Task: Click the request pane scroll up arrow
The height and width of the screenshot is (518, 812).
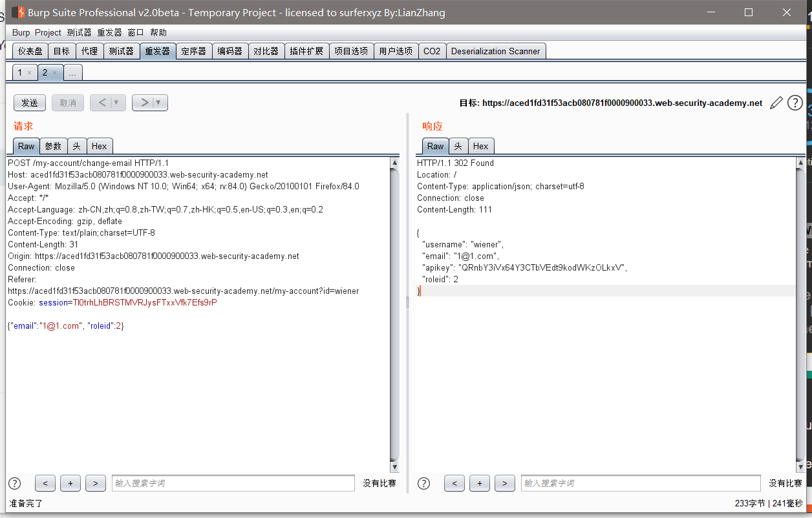Action: coord(395,163)
